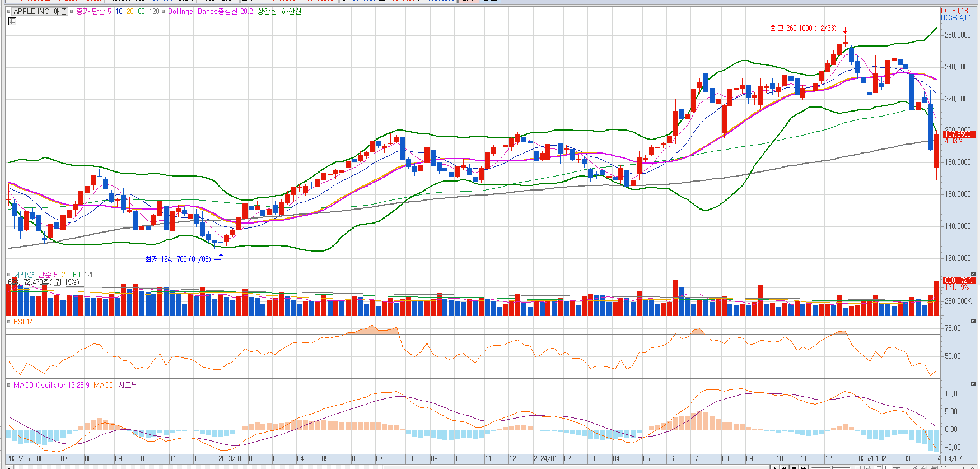
Task: Select the 120-period price moving average label
Action: (154, 11)
